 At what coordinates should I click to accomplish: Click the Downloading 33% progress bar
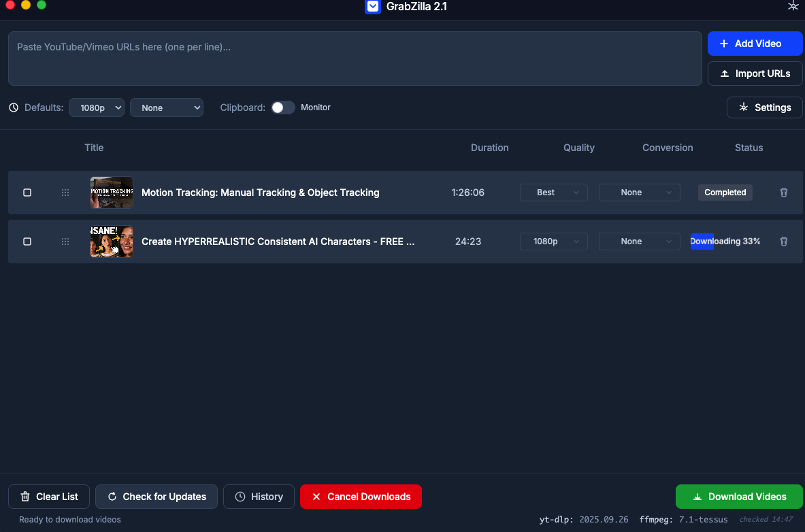point(725,242)
